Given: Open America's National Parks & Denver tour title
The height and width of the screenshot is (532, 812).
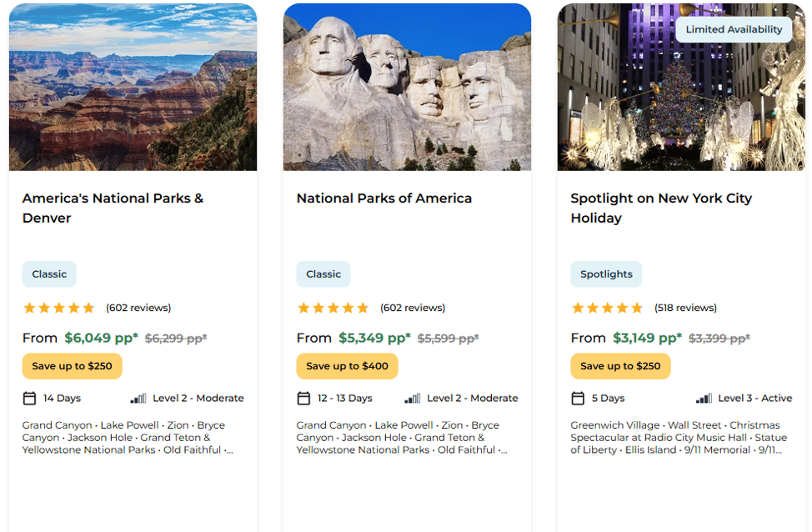Looking at the screenshot, I should point(113,208).
